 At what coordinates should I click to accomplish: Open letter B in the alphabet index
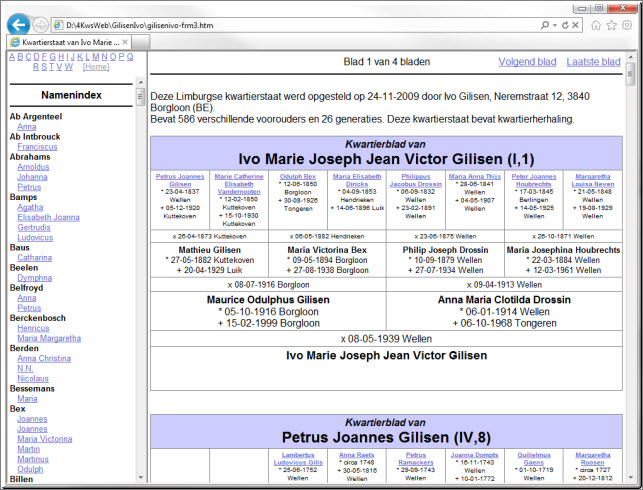click(x=22, y=57)
